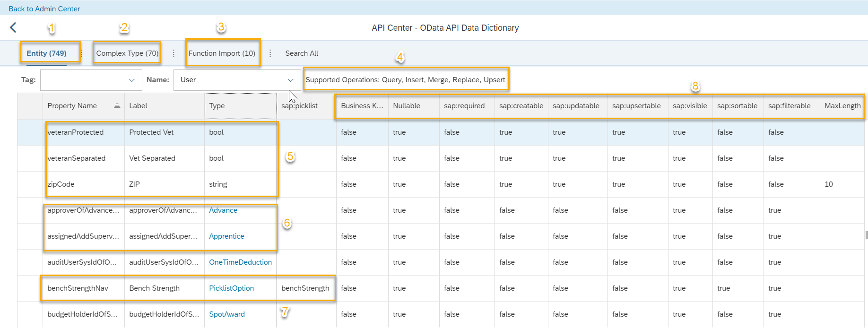Click the bool type cell for veteranProtected

pyautogui.click(x=241, y=132)
